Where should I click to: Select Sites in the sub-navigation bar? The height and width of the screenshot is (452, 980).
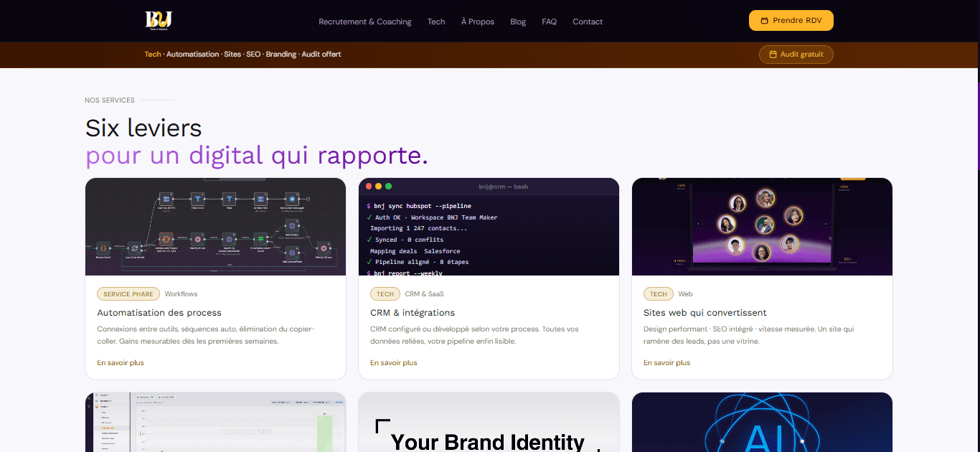click(232, 55)
